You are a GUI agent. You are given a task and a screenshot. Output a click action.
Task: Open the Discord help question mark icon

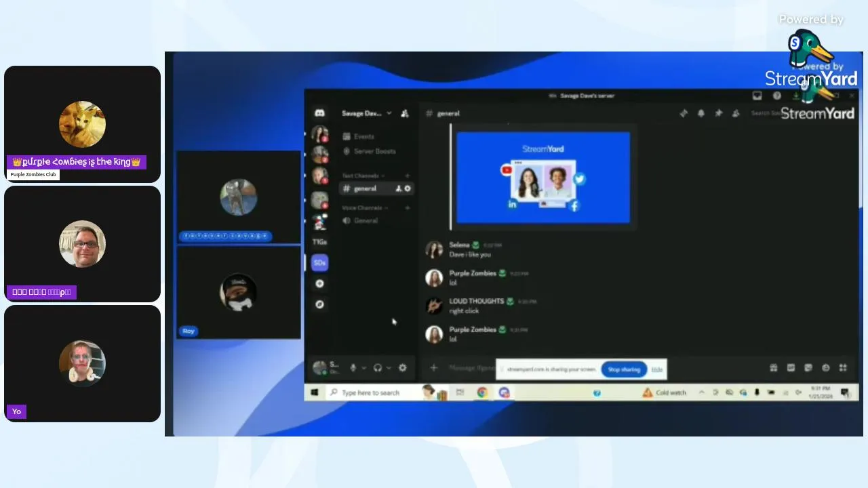(777, 96)
